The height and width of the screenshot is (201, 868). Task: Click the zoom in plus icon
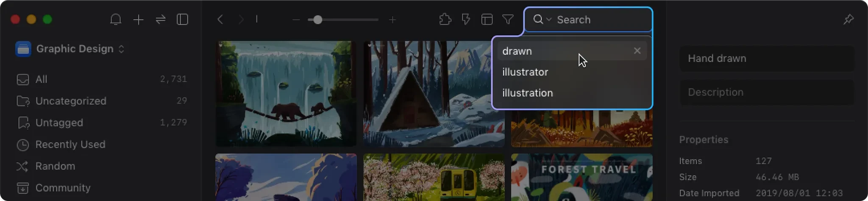tap(392, 20)
